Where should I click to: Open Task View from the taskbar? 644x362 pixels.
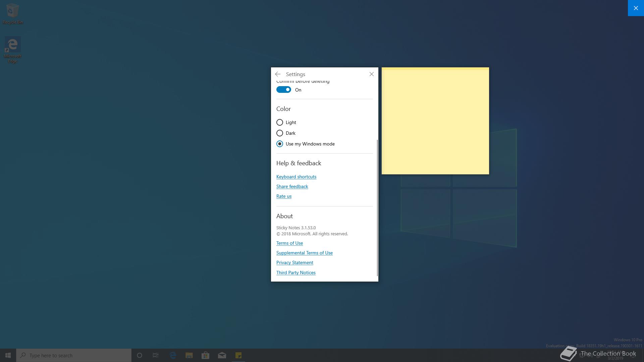click(156, 355)
